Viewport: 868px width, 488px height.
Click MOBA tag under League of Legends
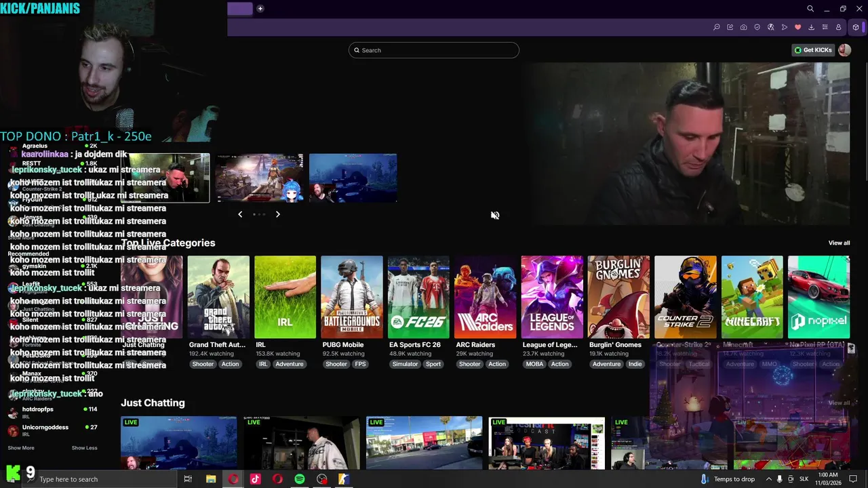(x=534, y=364)
